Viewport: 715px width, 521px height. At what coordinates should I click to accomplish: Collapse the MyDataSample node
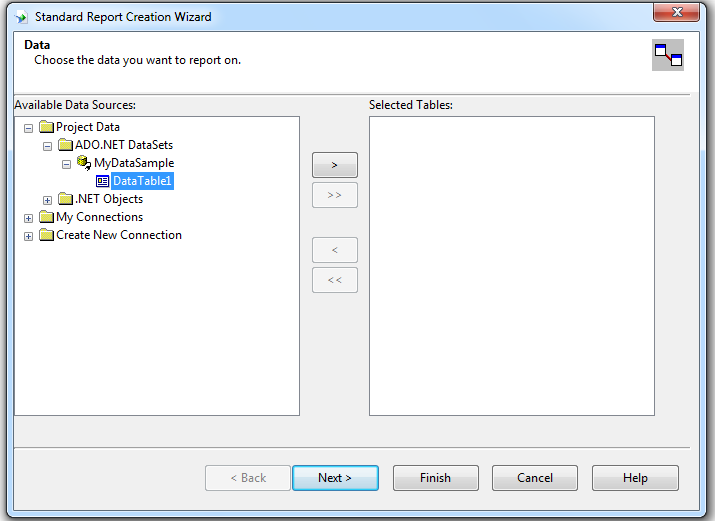coord(67,164)
